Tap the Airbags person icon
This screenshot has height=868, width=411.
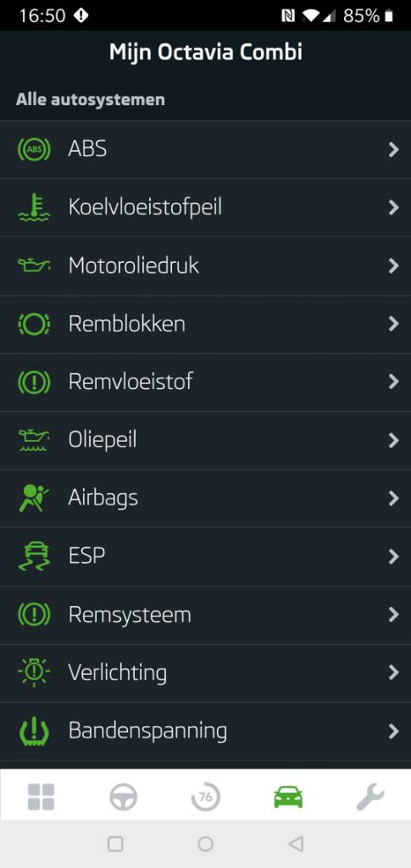[34, 498]
